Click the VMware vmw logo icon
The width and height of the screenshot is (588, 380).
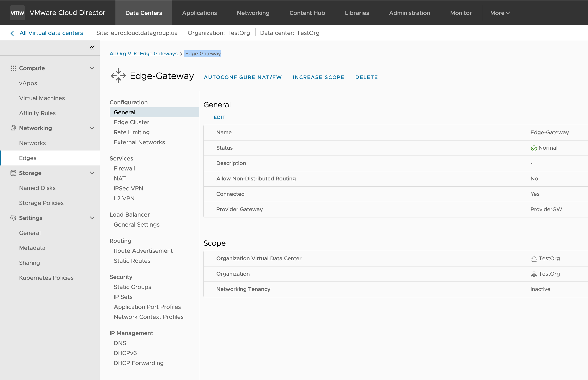pos(17,13)
